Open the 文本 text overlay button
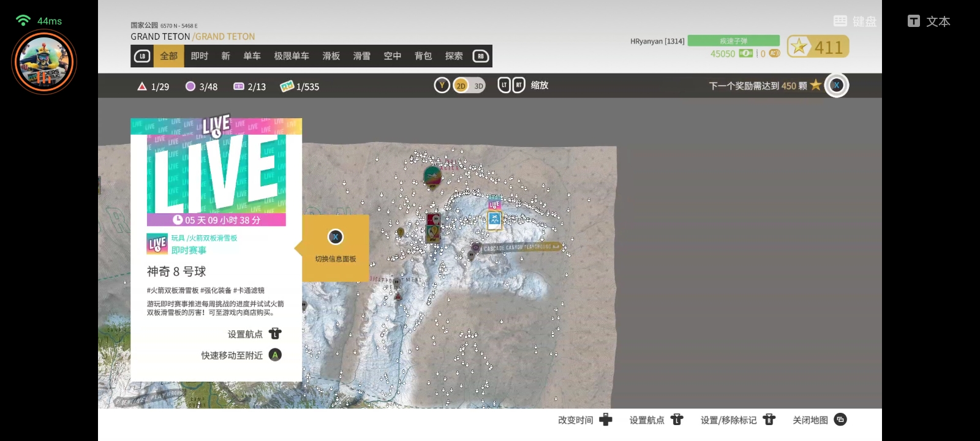The image size is (980, 441). (929, 21)
